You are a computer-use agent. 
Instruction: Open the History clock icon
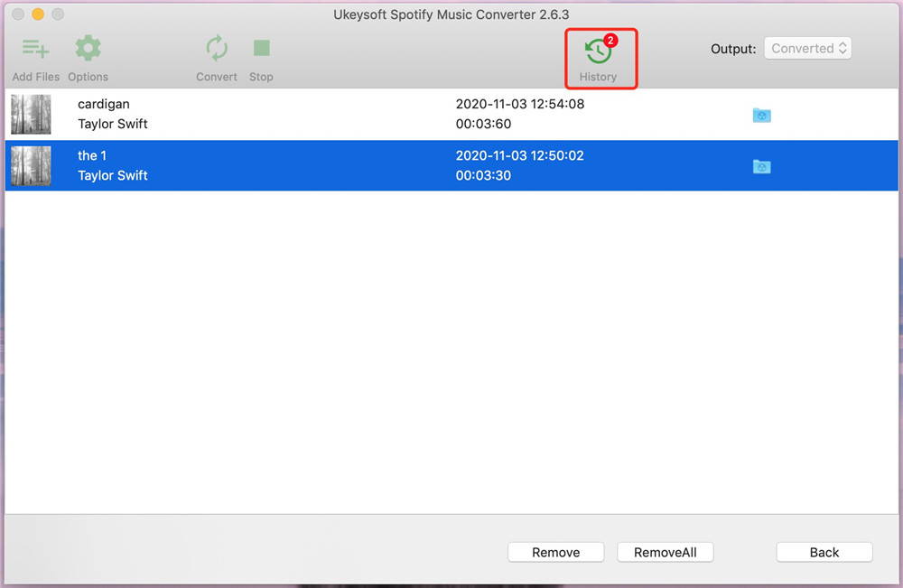(x=599, y=51)
